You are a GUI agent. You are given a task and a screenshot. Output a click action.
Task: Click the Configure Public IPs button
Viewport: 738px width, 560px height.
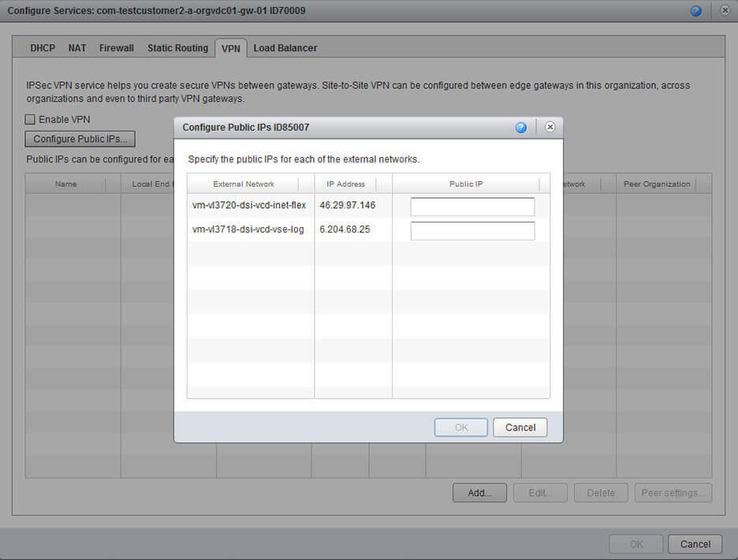click(79, 138)
